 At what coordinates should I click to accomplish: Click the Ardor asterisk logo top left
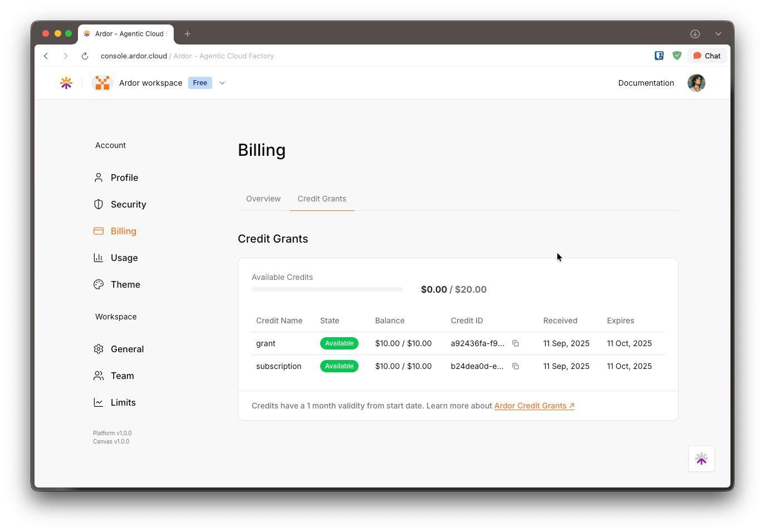66,82
